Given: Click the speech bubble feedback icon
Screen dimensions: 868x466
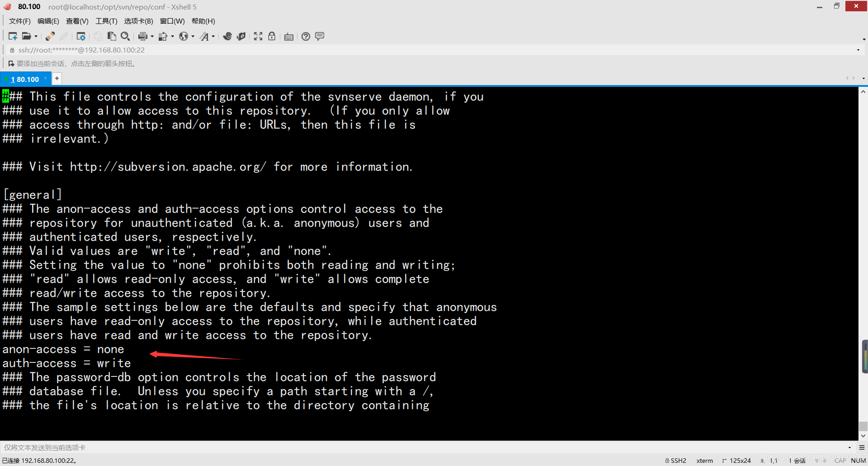Looking at the screenshot, I should (x=320, y=36).
